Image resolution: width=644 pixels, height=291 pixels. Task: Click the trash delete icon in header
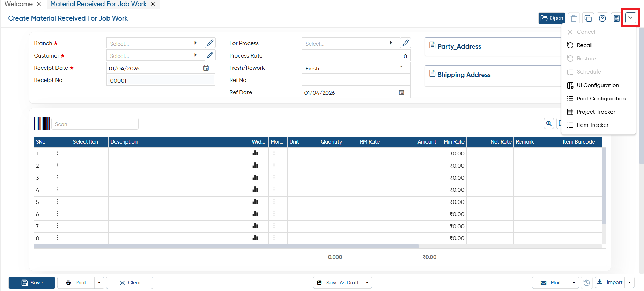[573, 18]
